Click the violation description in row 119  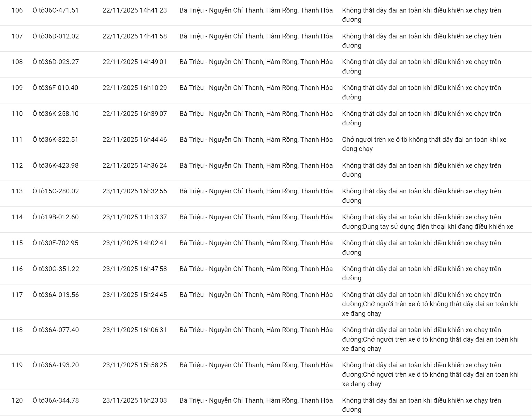point(430,374)
